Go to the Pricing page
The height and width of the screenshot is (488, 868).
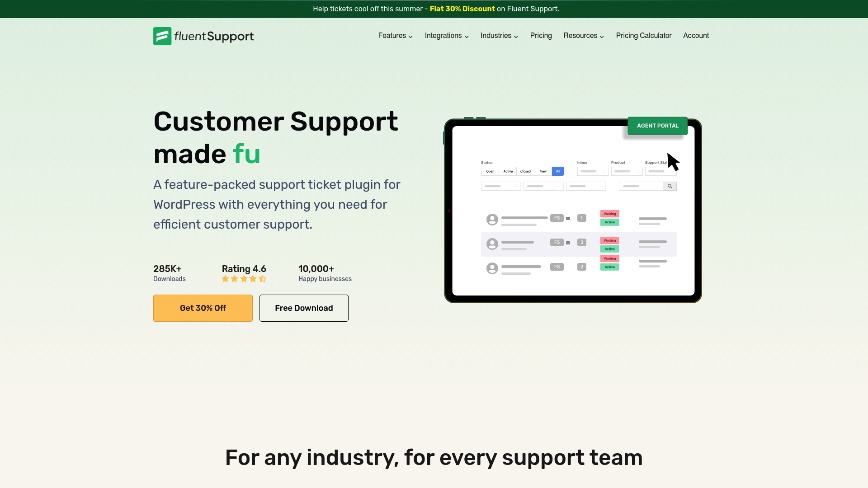541,36
